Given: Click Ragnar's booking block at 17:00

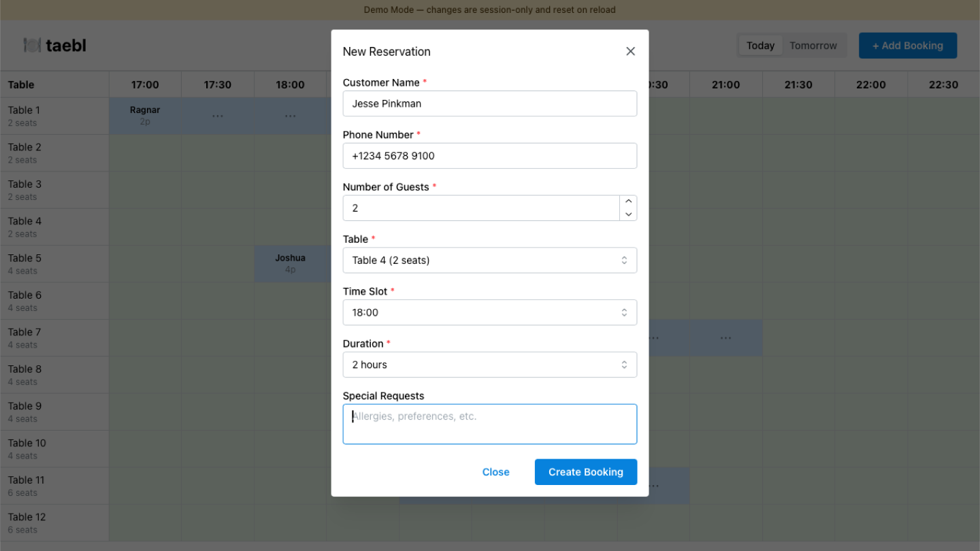Looking at the screenshot, I should pyautogui.click(x=144, y=116).
